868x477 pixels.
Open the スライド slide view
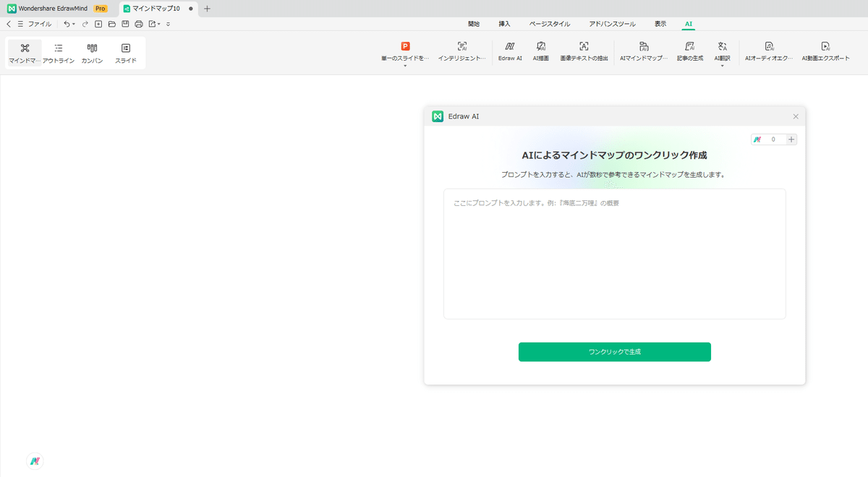126,53
